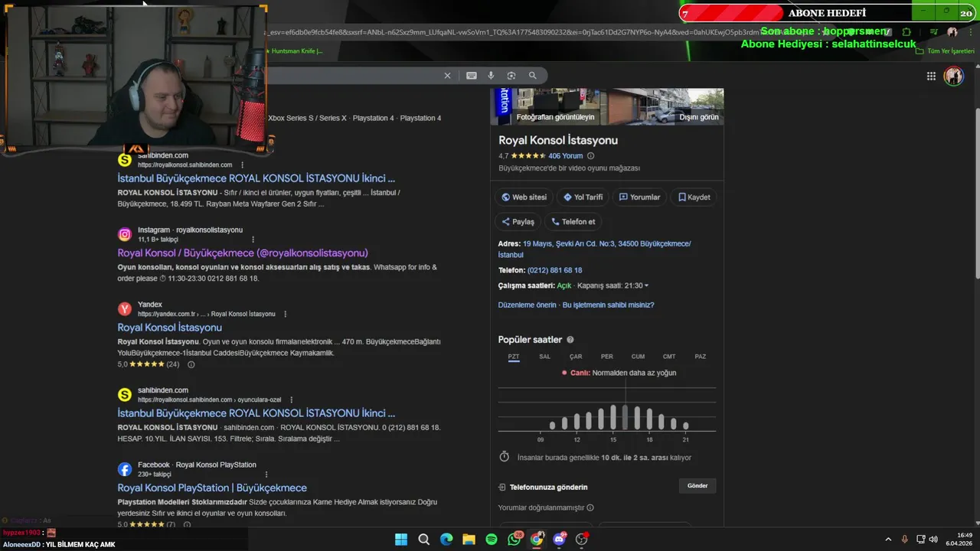Image resolution: width=980 pixels, height=551 pixels.
Task: Start voice search with the microphone icon
Action: click(x=492, y=76)
